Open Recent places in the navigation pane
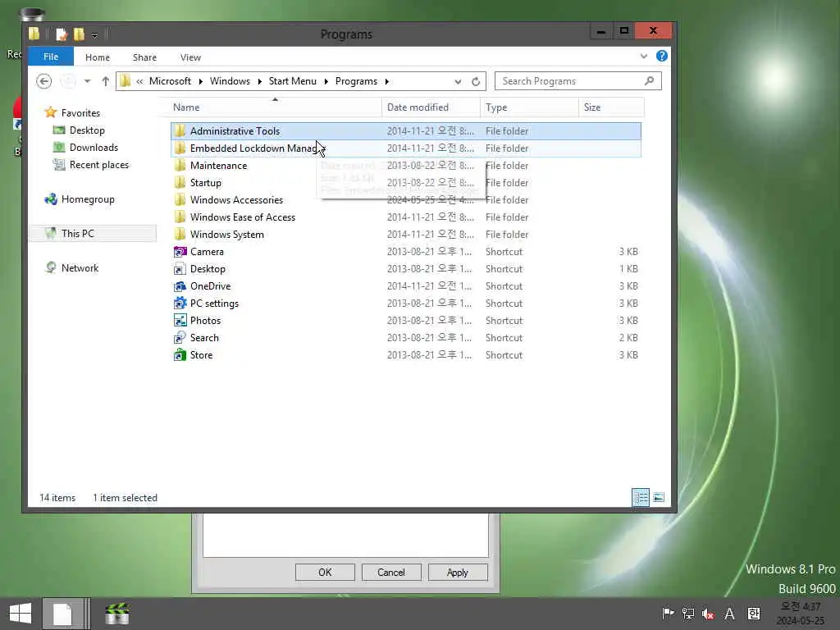 point(99,164)
